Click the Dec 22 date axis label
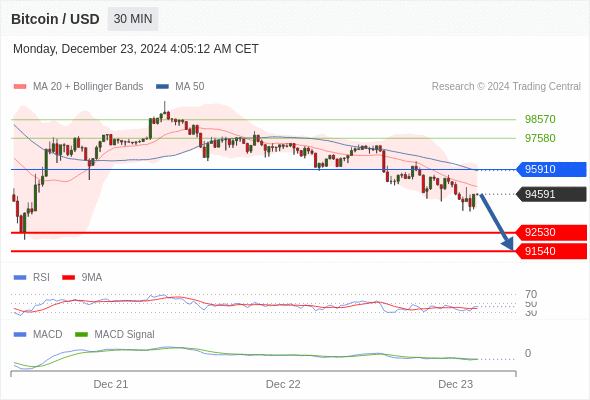 coord(283,384)
